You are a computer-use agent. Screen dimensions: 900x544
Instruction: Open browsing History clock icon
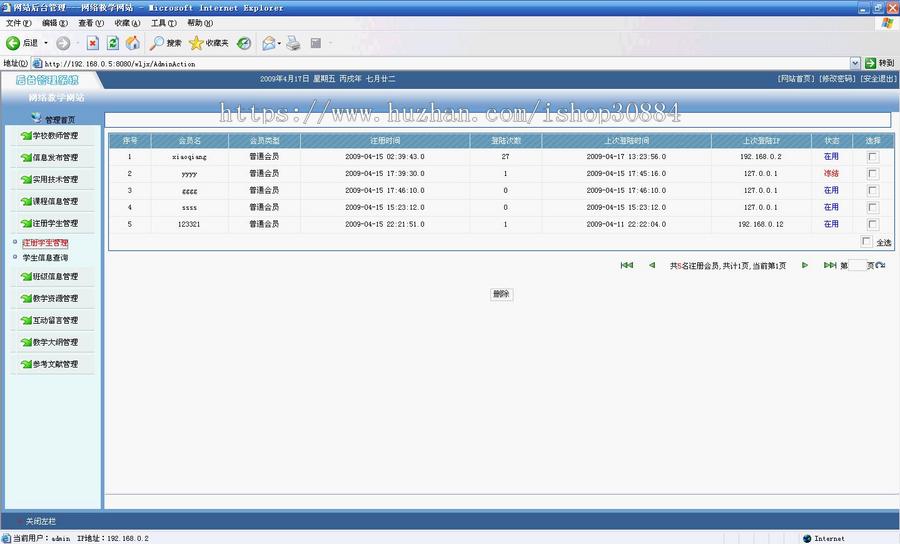point(244,43)
